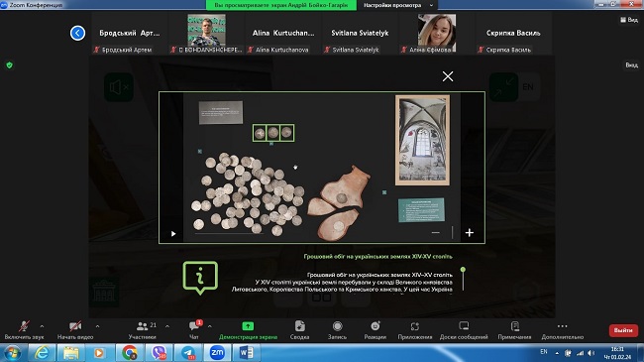Click the text scroll slider handle
This screenshot has height=362, width=644.
[463, 270]
